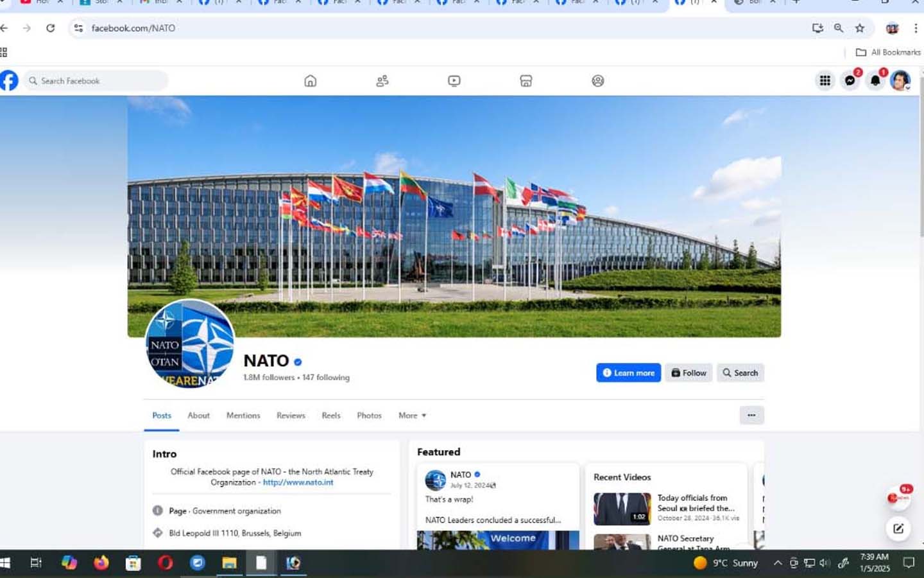The height and width of the screenshot is (578, 924).
Task: Switch to the Reels tab
Action: [x=331, y=416]
